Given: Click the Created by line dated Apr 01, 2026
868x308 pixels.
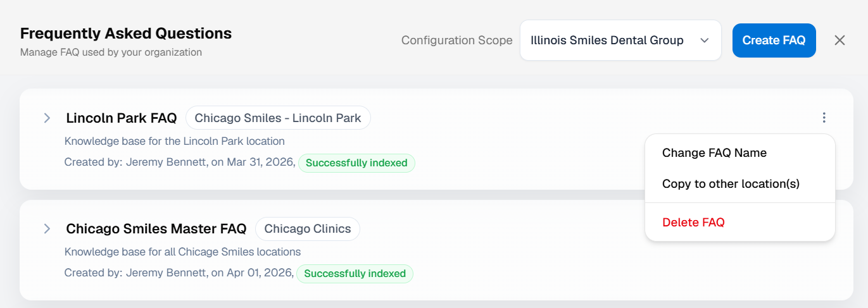Looking at the screenshot, I should 179,273.
